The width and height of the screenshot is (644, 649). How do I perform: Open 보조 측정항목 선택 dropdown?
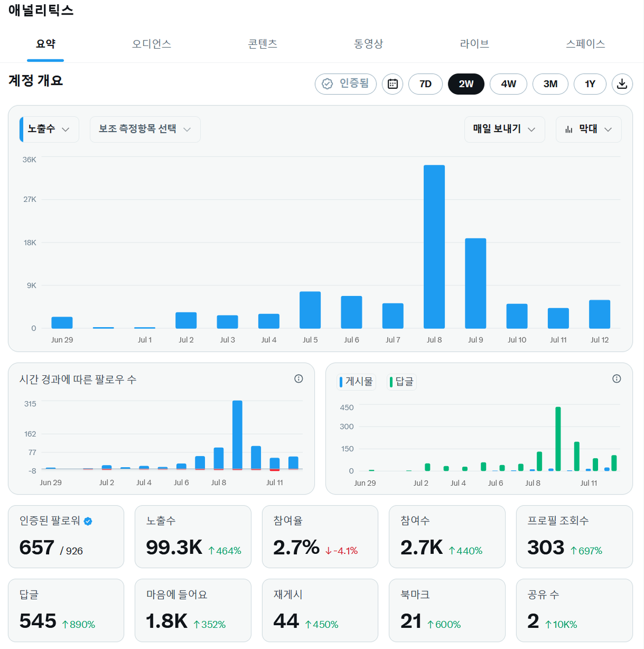coord(145,129)
